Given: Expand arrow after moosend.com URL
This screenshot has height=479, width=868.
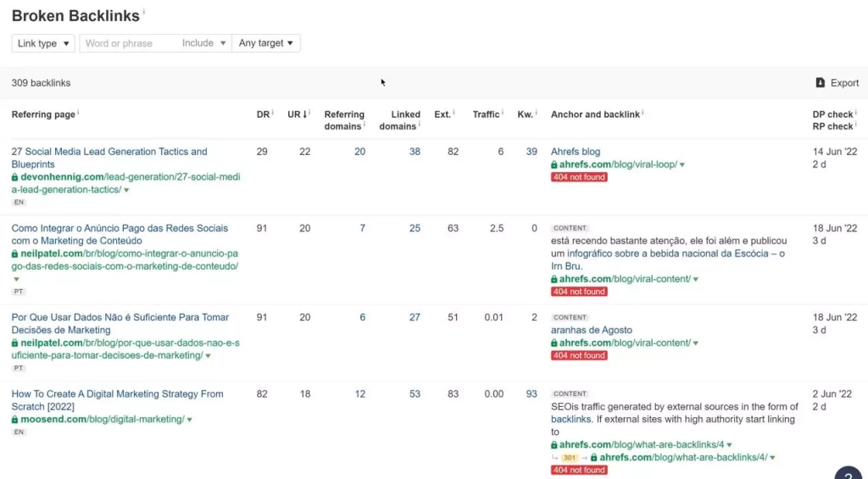Looking at the screenshot, I should pos(190,420).
